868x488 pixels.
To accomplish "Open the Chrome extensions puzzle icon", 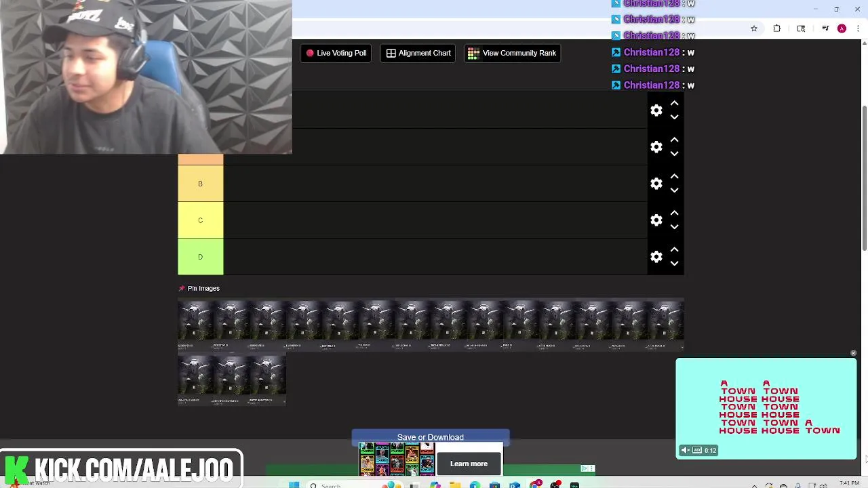I will point(777,28).
